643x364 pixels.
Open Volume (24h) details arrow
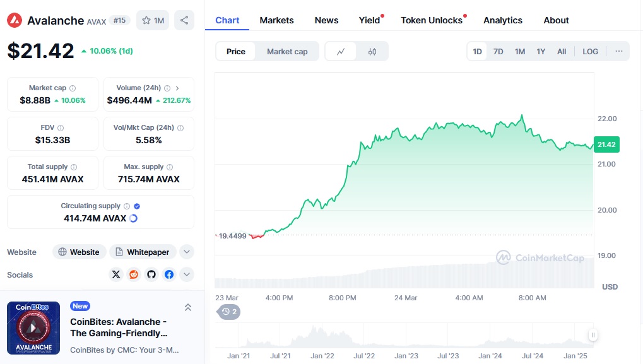tap(177, 88)
